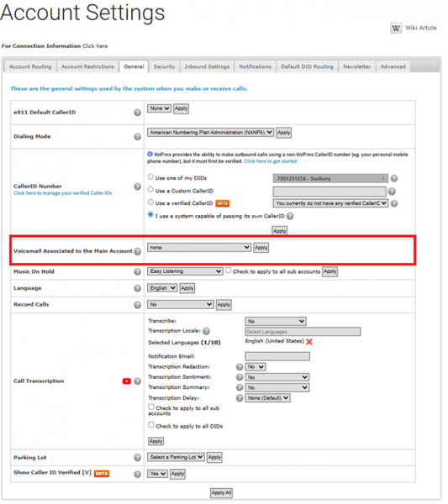Remove English (United States) with red X
The height and width of the screenshot is (504, 448).
(x=309, y=342)
